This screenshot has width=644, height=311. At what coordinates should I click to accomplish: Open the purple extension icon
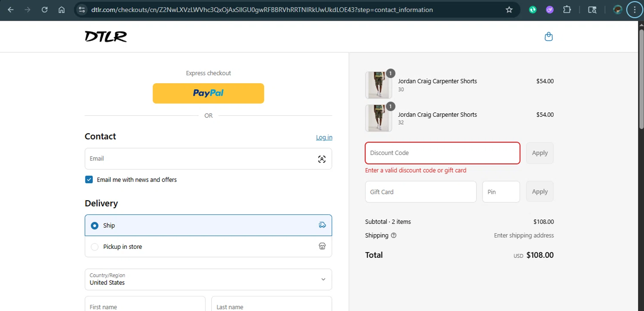click(x=550, y=9)
